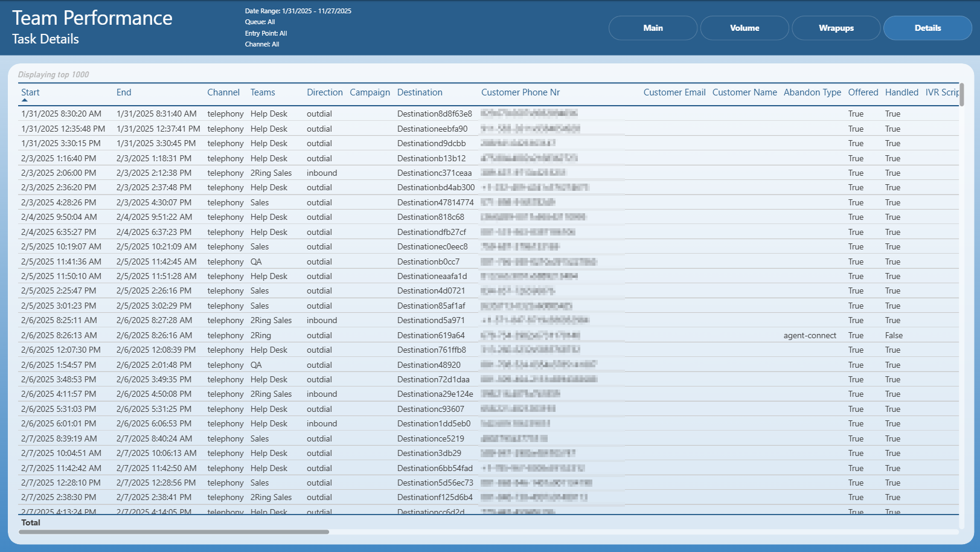Image resolution: width=980 pixels, height=552 pixels.
Task: Select the Details navigation button
Action: (x=927, y=28)
